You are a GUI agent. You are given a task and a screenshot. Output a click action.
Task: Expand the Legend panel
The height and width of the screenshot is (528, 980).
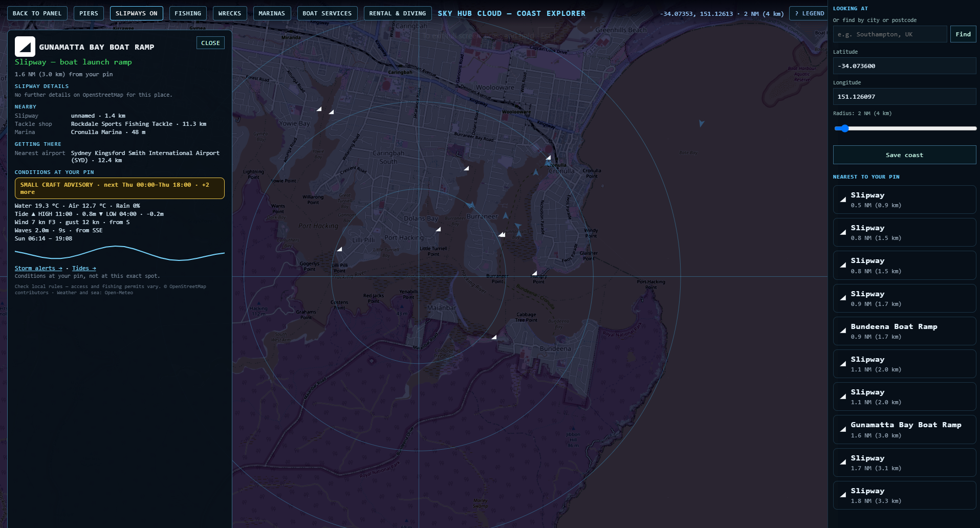[809, 13]
